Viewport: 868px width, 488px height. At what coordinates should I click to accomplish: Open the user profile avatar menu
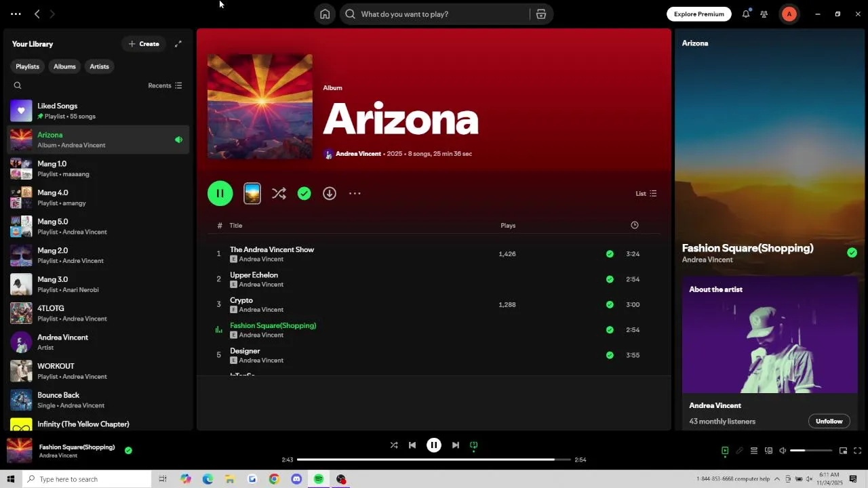click(x=789, y=14)
